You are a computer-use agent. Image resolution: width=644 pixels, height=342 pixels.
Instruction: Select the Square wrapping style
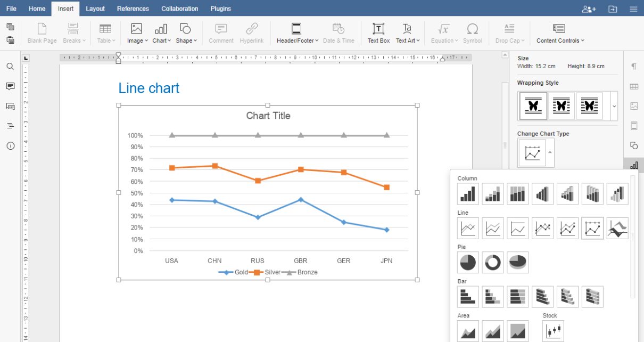point(561,106)
